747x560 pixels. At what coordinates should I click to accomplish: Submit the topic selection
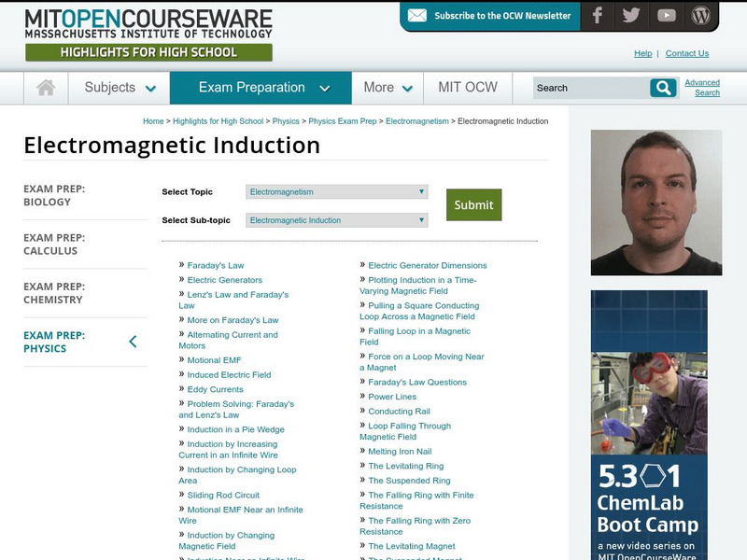coord(472,204)
